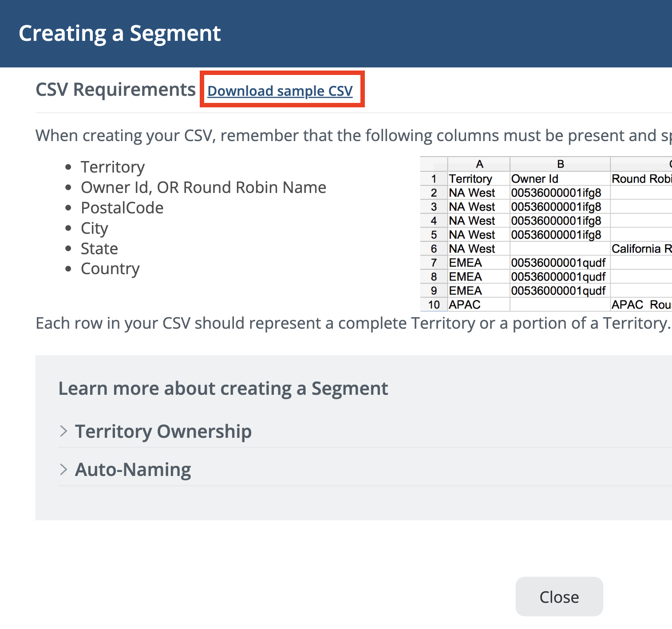Click column B header in sample spreadsheet
Image resolution: width=672 pixels, height=629 pixels.
coord(560,164)
